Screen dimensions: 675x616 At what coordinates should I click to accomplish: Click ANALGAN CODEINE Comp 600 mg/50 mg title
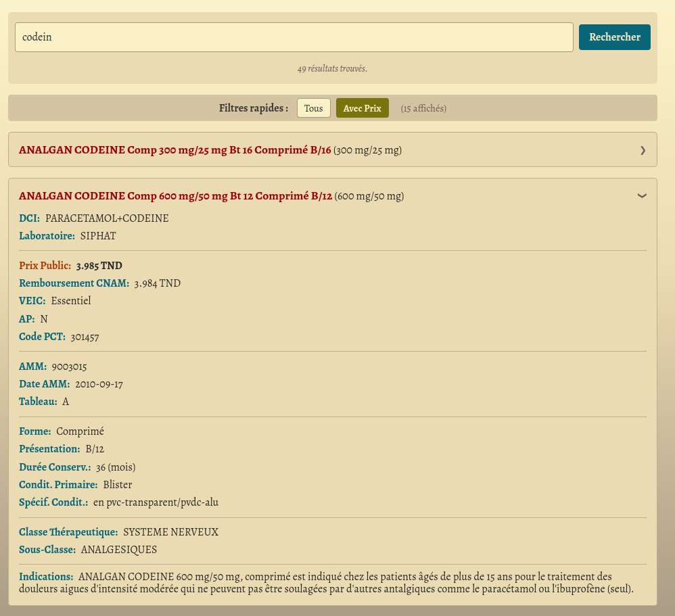[x=176, y=196]
